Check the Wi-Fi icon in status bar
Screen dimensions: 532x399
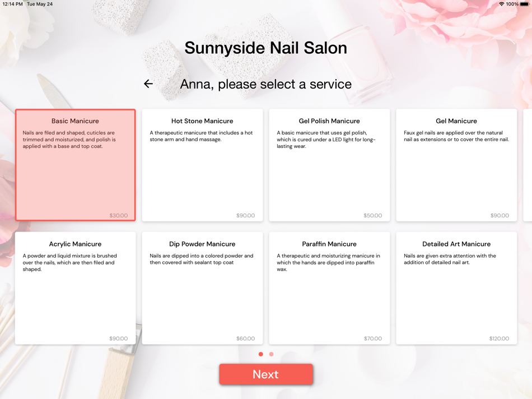point(501,4)
